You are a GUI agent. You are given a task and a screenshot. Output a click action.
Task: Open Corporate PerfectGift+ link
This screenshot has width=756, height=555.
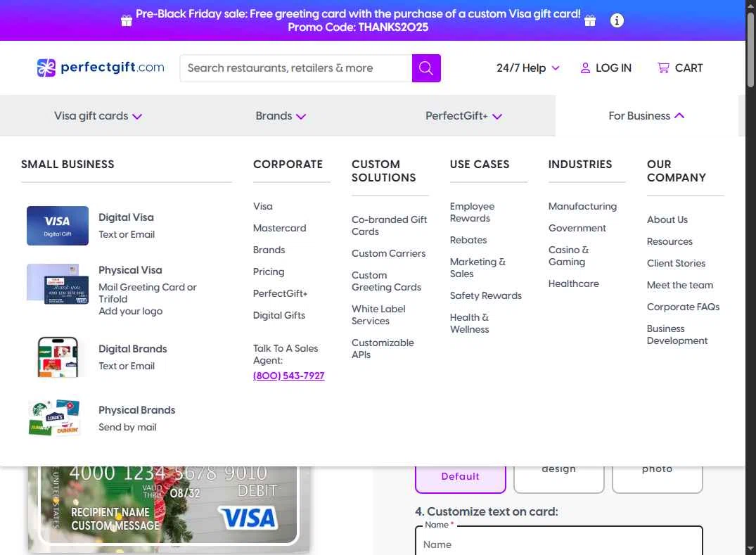tap(280, 293)
